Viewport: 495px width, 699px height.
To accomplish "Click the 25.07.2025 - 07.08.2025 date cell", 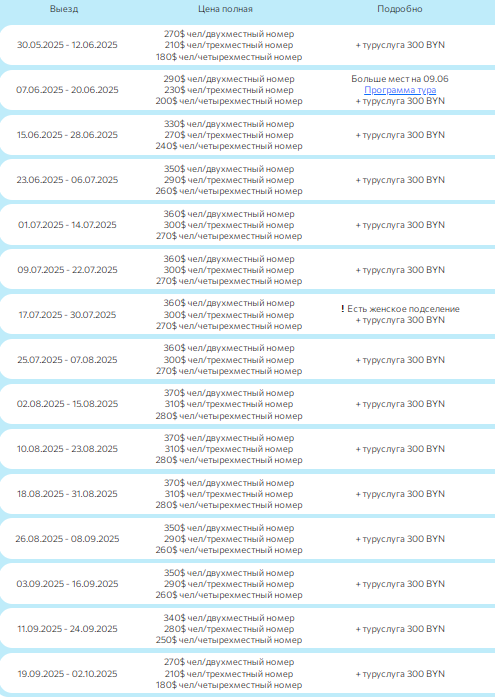I will click(x=67, y=360).
